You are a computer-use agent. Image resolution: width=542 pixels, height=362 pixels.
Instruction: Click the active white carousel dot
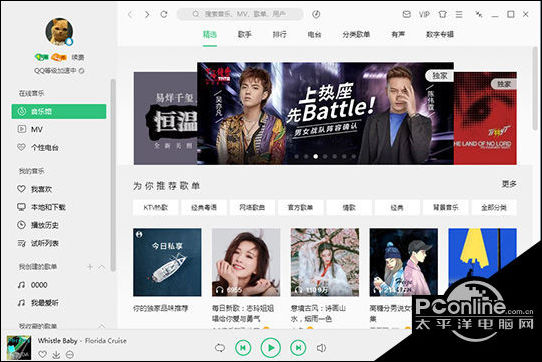(316, 156)
